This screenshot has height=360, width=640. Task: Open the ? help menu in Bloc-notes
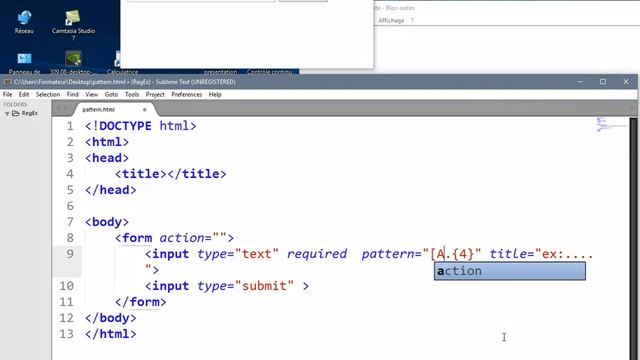click(x=412, y=20)
